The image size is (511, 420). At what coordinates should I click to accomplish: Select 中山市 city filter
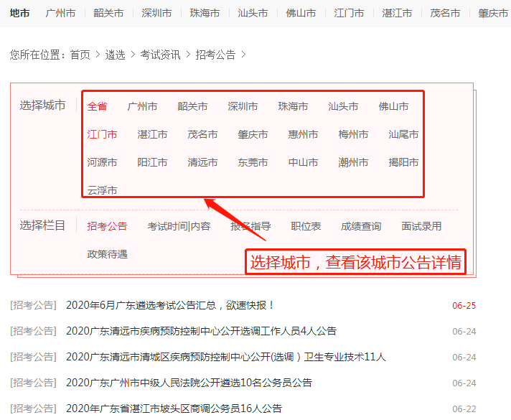(x=303, y=162)
